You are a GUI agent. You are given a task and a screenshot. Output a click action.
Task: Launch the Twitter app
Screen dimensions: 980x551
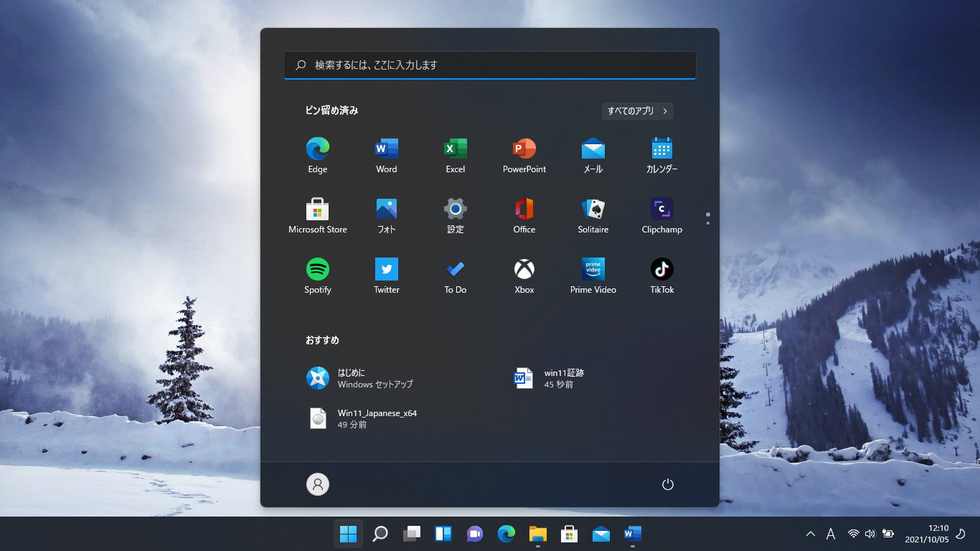click(387, 276)
